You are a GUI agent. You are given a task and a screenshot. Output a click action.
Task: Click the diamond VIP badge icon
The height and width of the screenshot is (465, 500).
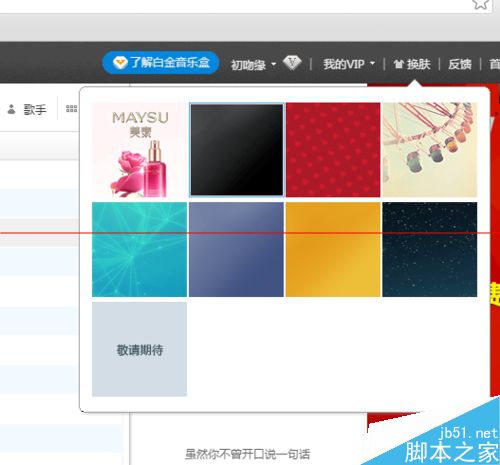[x=292, y=63]
